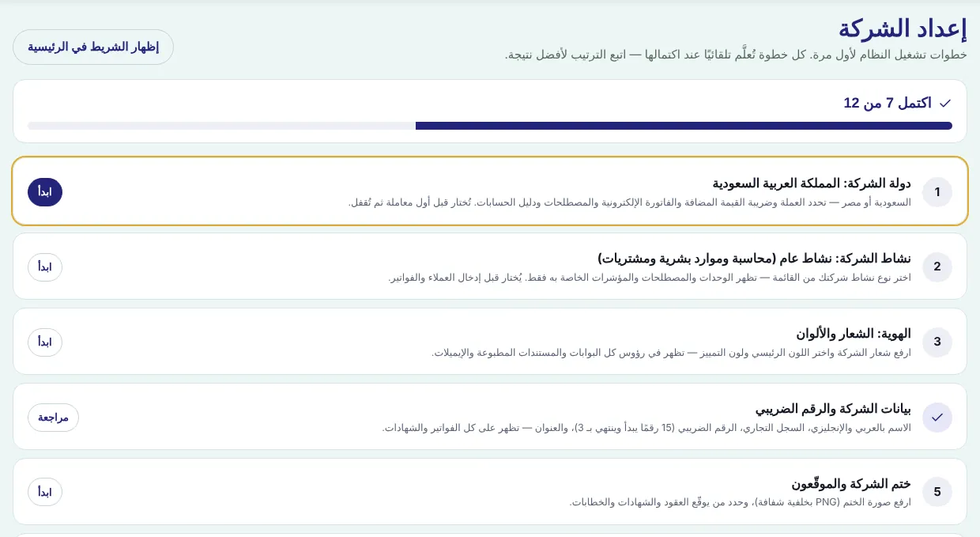Image resolution: width=980 pixels, height=537 pixels.
Task: Click the description starting السعودية أو مصر
Action: point(630,202)
